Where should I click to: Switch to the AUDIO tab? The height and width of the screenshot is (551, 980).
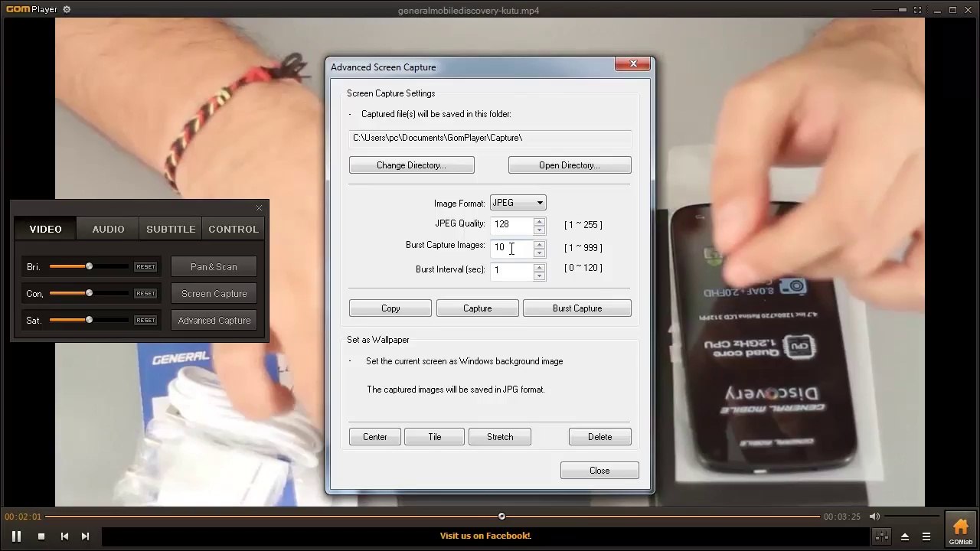click(x=108, y=229)
